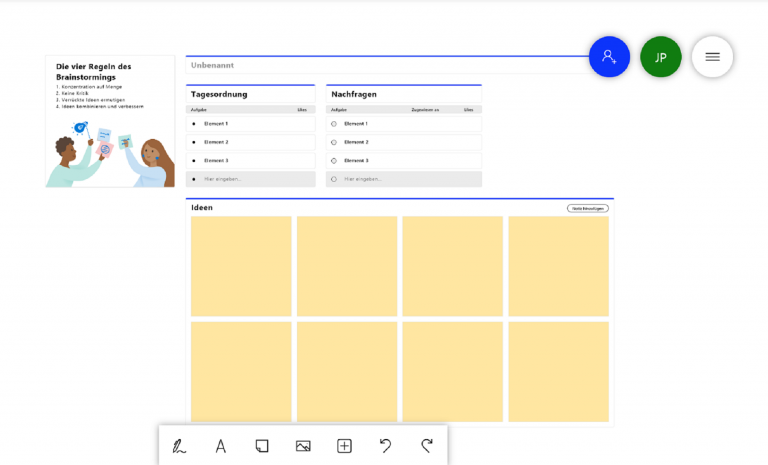Check off Element 1 in Nachfragen
768x465 pixels.
pos(334,124)
